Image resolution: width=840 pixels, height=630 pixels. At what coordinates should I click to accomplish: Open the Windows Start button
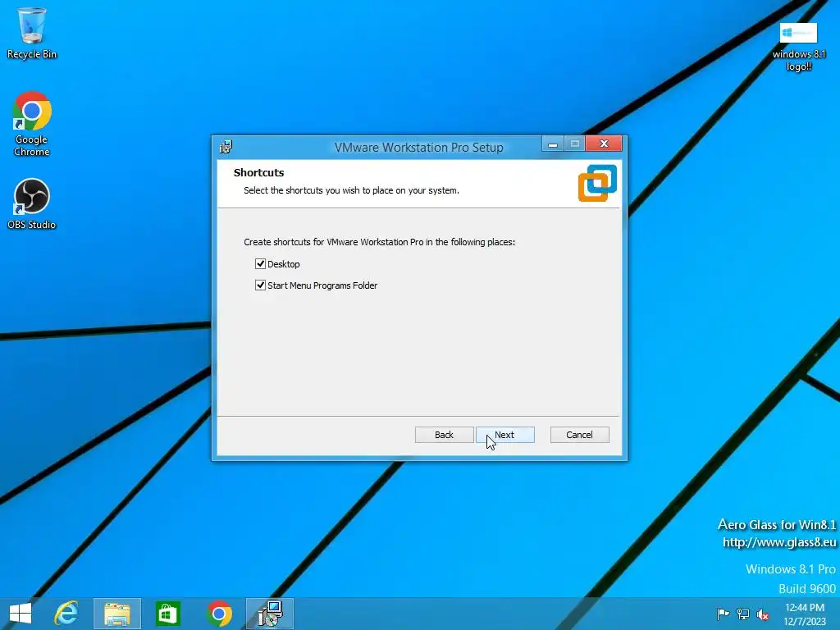[x=21, y=614]
